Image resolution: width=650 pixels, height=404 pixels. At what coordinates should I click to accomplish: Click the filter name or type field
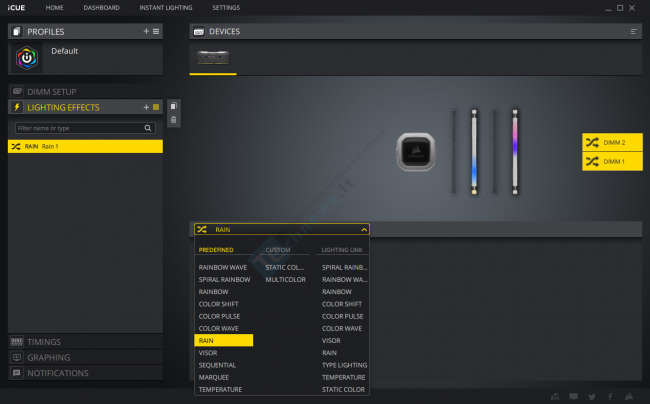coord(80,128)
